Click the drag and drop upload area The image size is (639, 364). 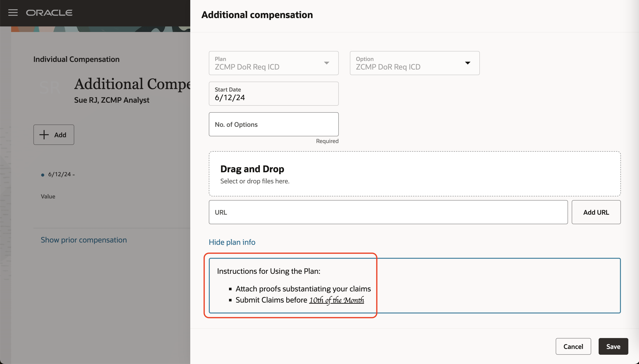(414, 173)
